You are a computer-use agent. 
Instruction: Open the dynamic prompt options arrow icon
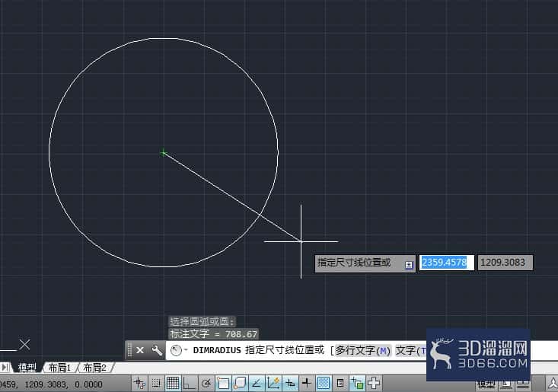(409, 265)
